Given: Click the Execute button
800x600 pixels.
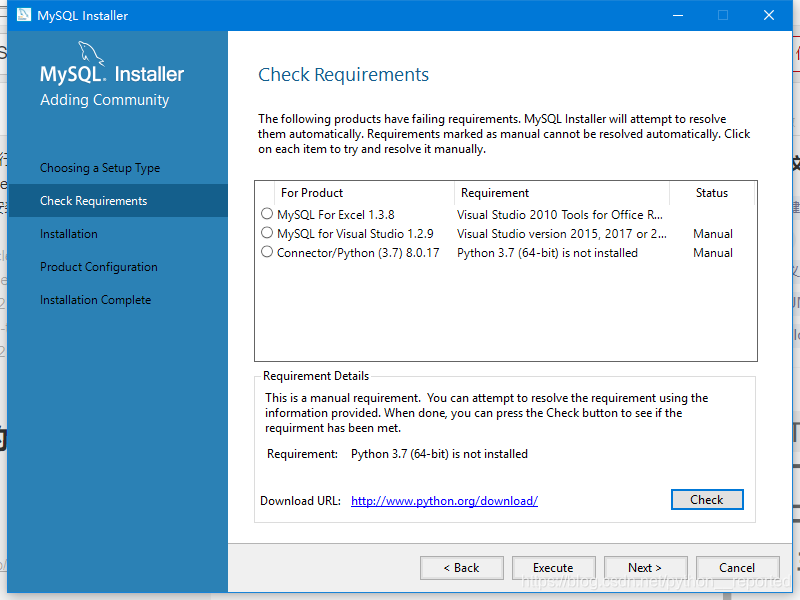Looking at the screenshot, I should [554, 568].
